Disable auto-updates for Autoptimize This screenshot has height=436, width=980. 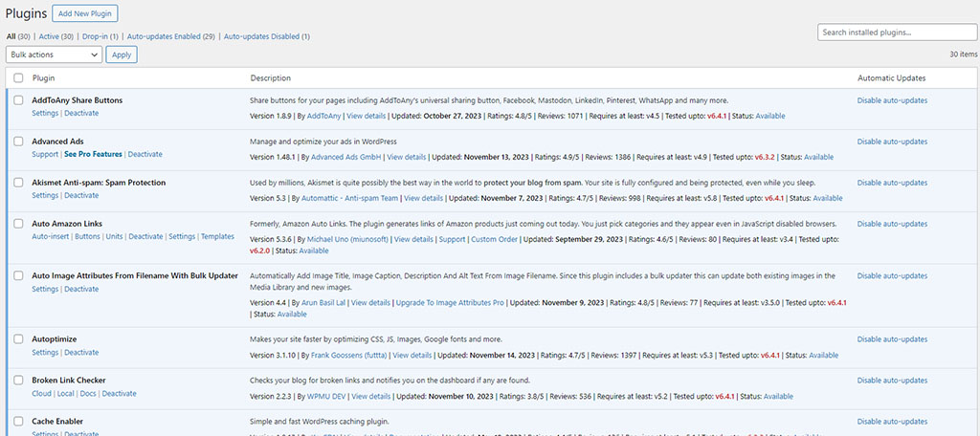[x=892, y=339]
